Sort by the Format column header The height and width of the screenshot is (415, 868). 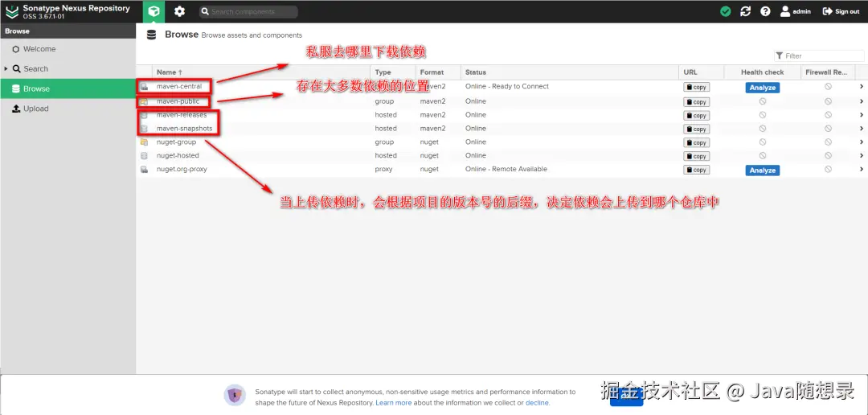[438, 72]
